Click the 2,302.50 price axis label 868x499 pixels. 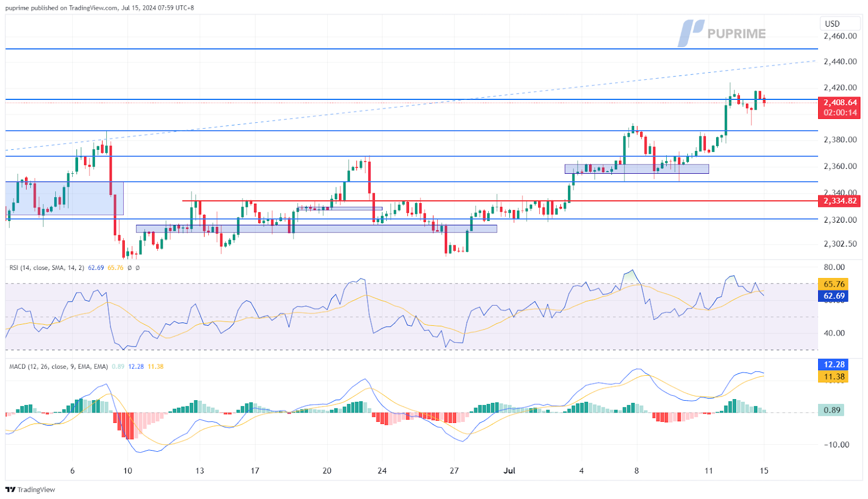tap(840, 244)
